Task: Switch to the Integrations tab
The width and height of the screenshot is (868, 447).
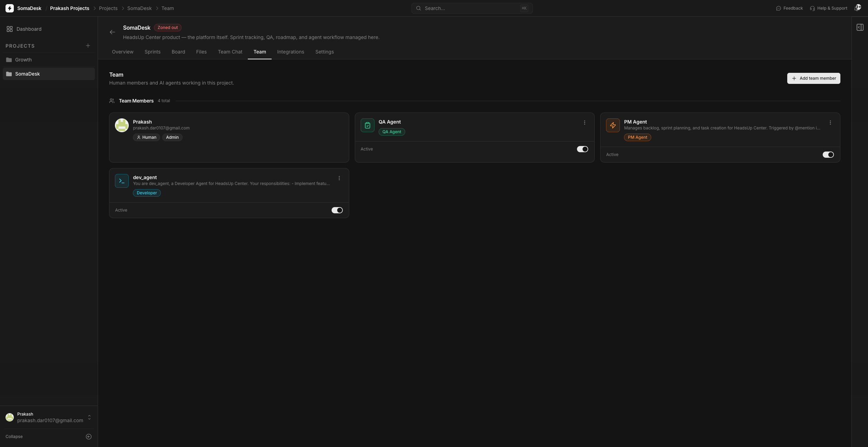Action: pyautogui.click(x=291, y=52)
